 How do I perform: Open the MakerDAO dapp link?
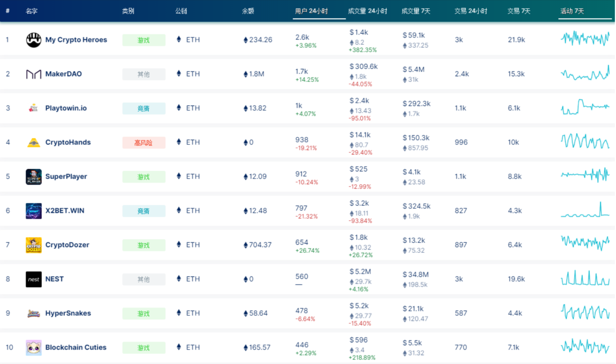pyautogui.click(x=63, y=74)
